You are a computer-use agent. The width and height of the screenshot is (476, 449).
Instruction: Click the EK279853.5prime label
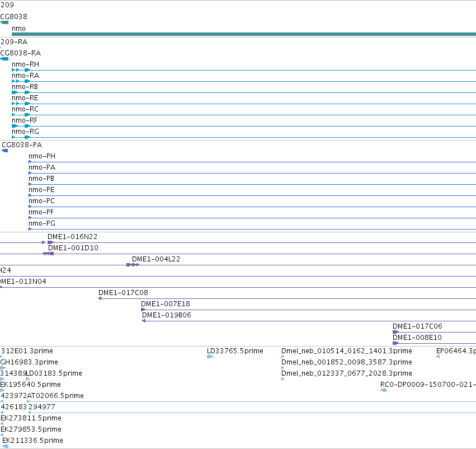(x=31, y=429)
